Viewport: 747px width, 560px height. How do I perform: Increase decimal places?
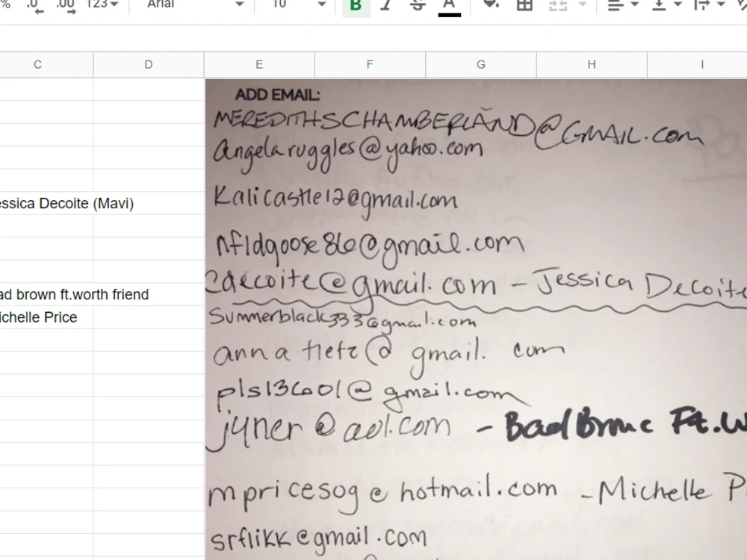click(64, 6)
